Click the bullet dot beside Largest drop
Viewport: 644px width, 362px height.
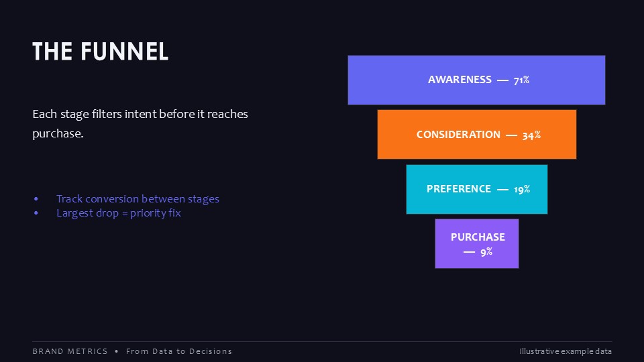tap(36, 213)
